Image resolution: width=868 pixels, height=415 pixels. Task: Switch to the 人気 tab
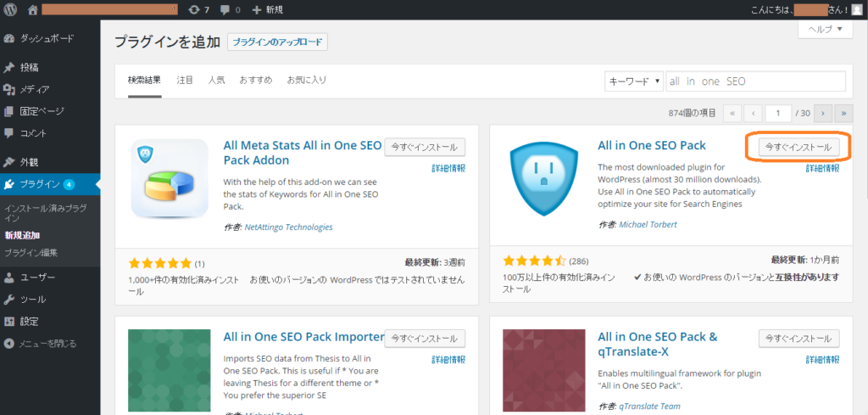(x=216, y=81)
